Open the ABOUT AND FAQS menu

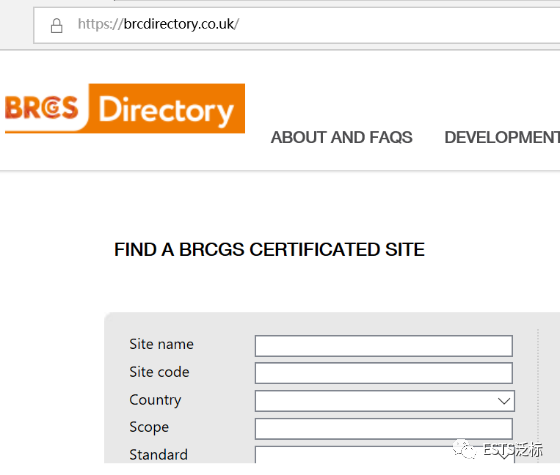(x=341, y=138)
